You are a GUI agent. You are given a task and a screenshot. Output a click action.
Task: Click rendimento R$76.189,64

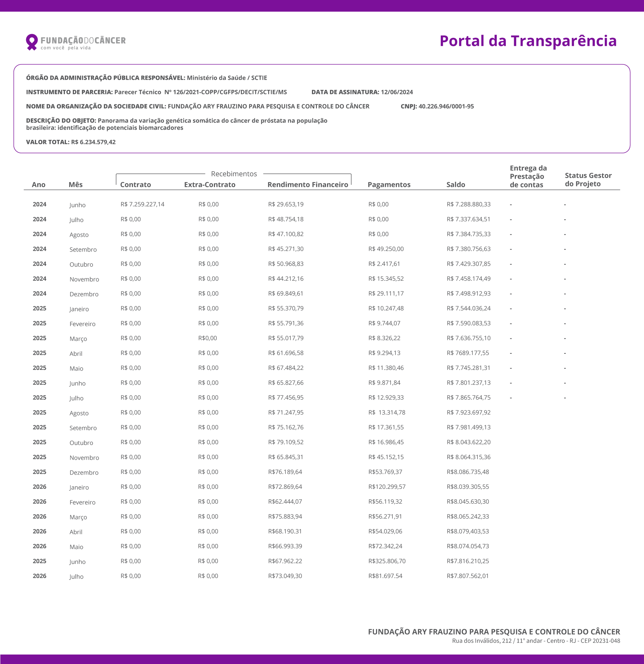click(285, 472)
